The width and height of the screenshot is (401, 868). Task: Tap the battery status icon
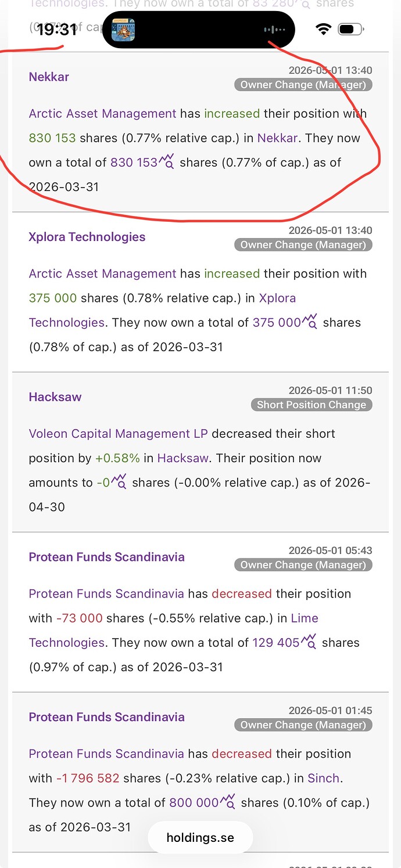350,29
